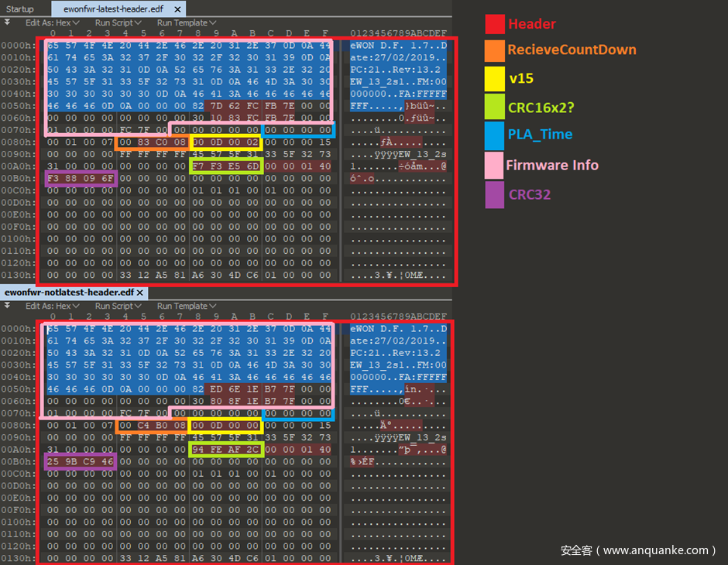Click the orange RecieveCountDown legend swatch
The width and height of the screenshot is (728, 565).
[495, 50]
